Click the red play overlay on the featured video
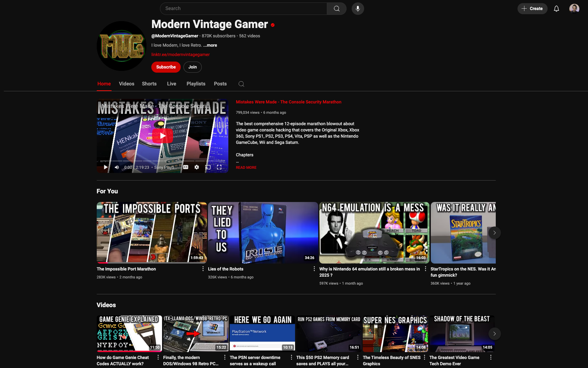The height and width of the screenshot is (368, 588). 163,136
